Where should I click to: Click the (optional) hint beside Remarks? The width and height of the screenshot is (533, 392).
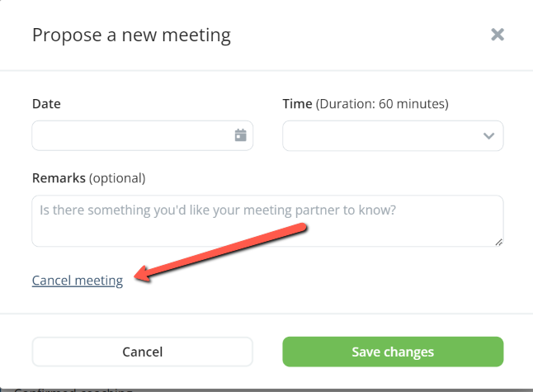[x=117, y=178]
